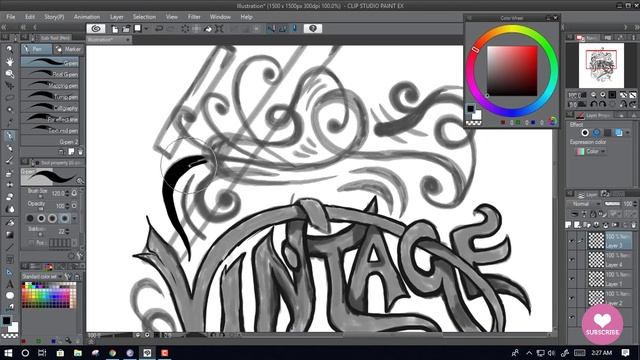Select the Text tool
This screenshot has width=640, height=360.
tap(9, 284)
